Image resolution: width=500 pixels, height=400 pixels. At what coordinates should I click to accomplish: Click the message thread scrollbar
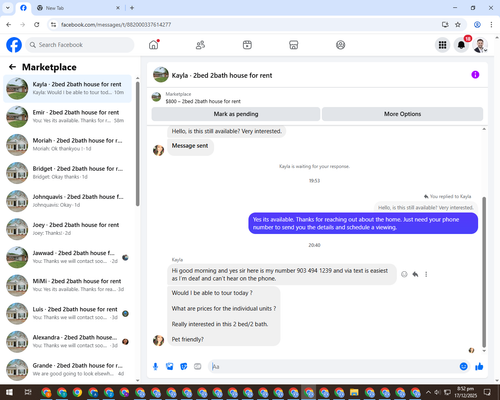(484, 272)
